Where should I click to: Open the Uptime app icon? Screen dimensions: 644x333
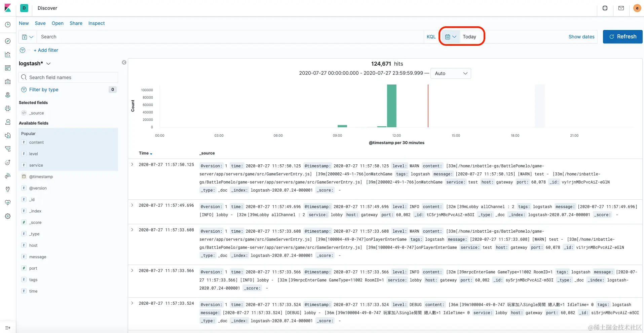pyautogui.click(x=8, y=162)
